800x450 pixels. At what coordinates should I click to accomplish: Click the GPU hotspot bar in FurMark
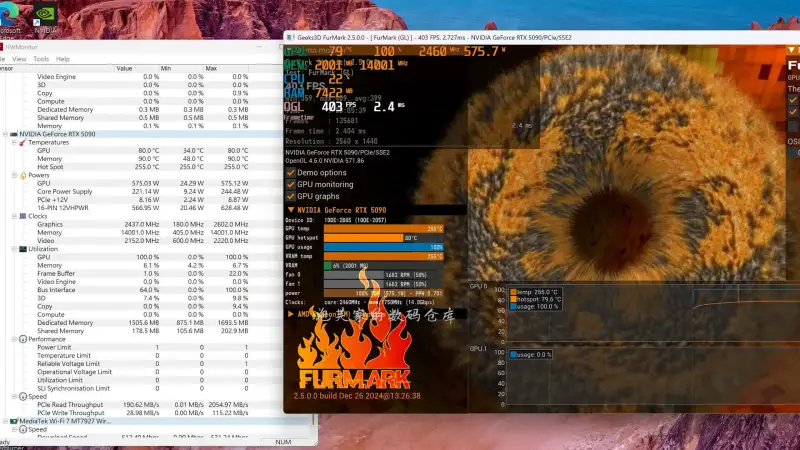(384, 238)
